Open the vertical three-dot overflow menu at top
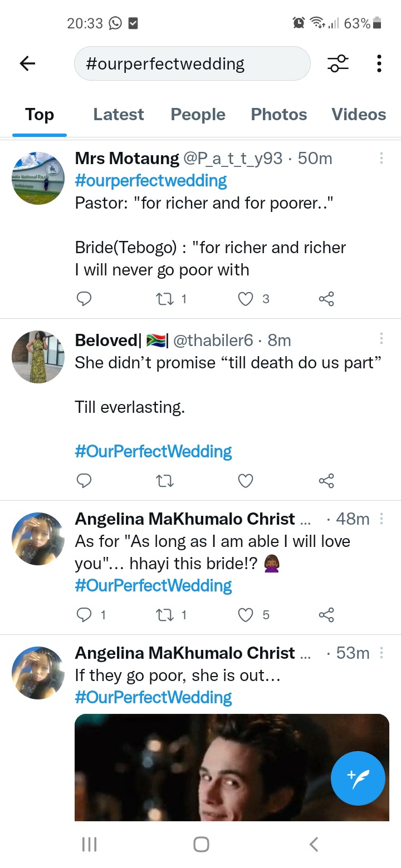The height and width of the screenshot is (868, 401). tap(379, 63)
